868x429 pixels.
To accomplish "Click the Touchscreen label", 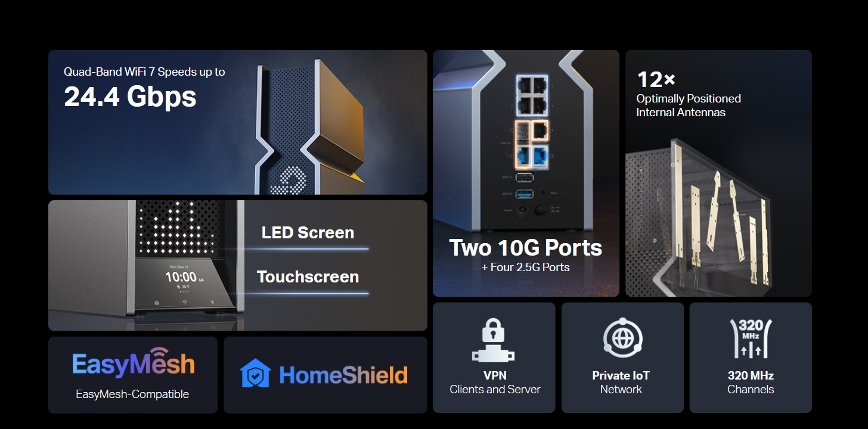I will 308,276.
